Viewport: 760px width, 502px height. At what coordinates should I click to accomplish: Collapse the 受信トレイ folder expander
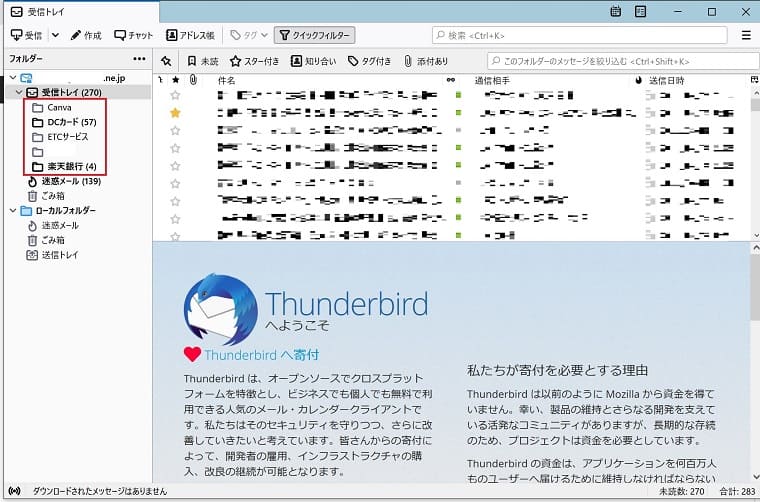tap(19, 92)
